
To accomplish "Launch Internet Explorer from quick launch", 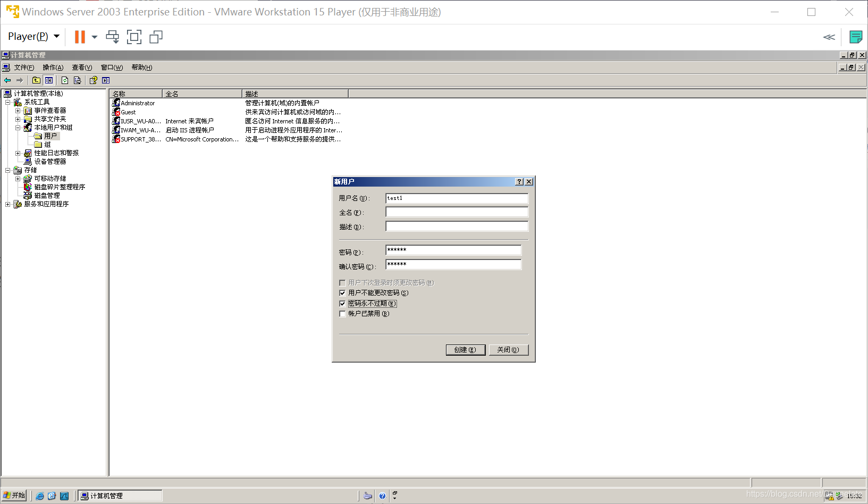I will (x=40, y=496).
